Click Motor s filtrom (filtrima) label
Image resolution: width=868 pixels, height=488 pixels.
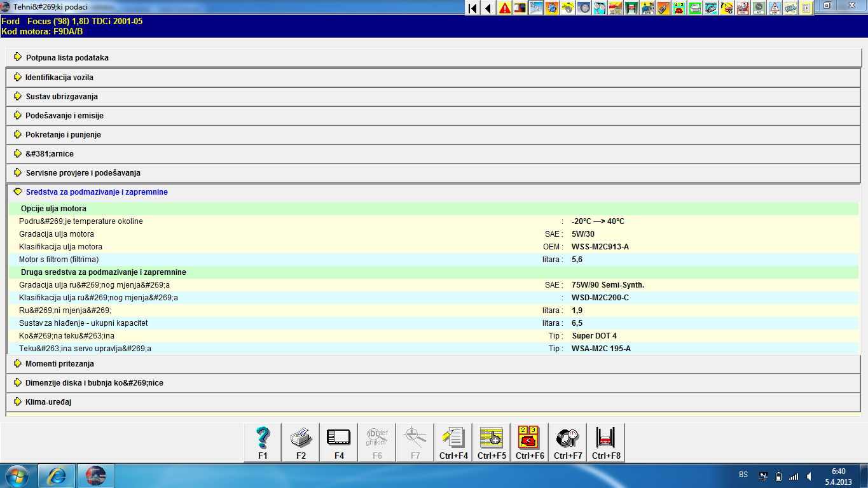click(x=59, y=259)
